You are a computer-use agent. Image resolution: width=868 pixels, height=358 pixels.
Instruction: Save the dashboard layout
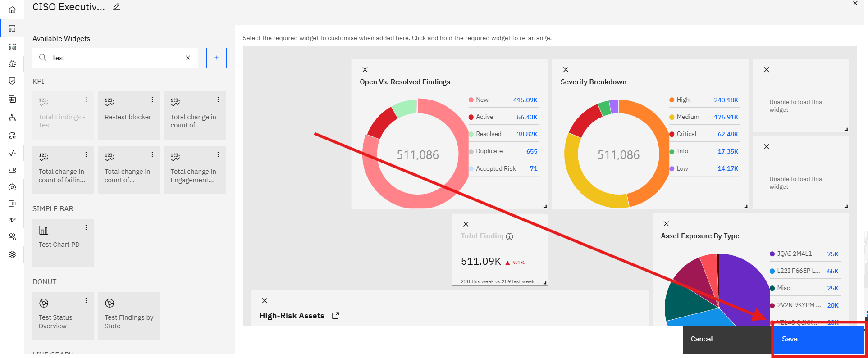(x=818, y=340)
